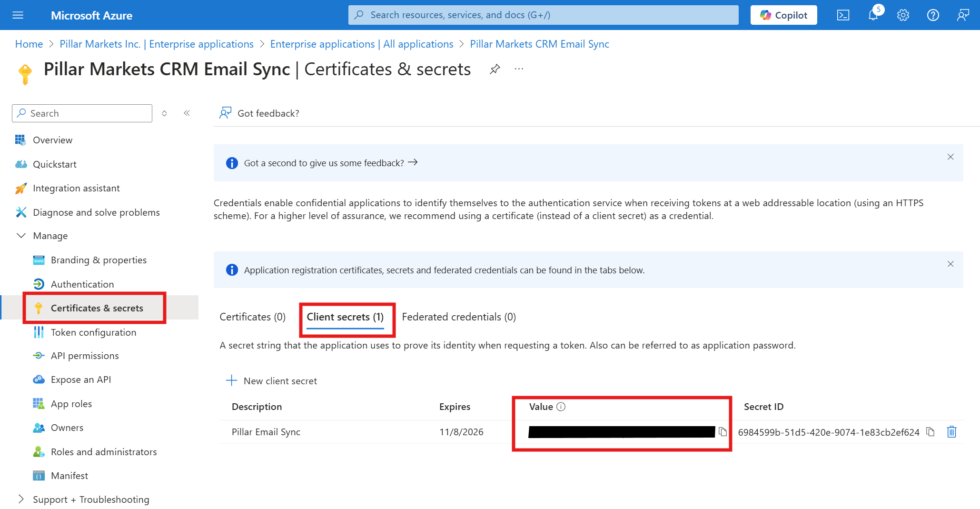Screen dimensions: 980x509
Task: Open the portal settings gear
Action: tap(903, 15)
